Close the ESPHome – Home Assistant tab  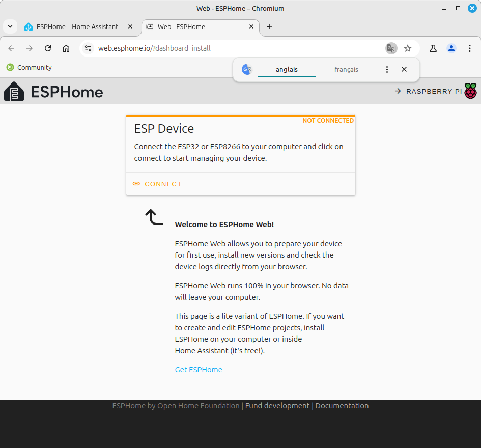click(130, 26)
